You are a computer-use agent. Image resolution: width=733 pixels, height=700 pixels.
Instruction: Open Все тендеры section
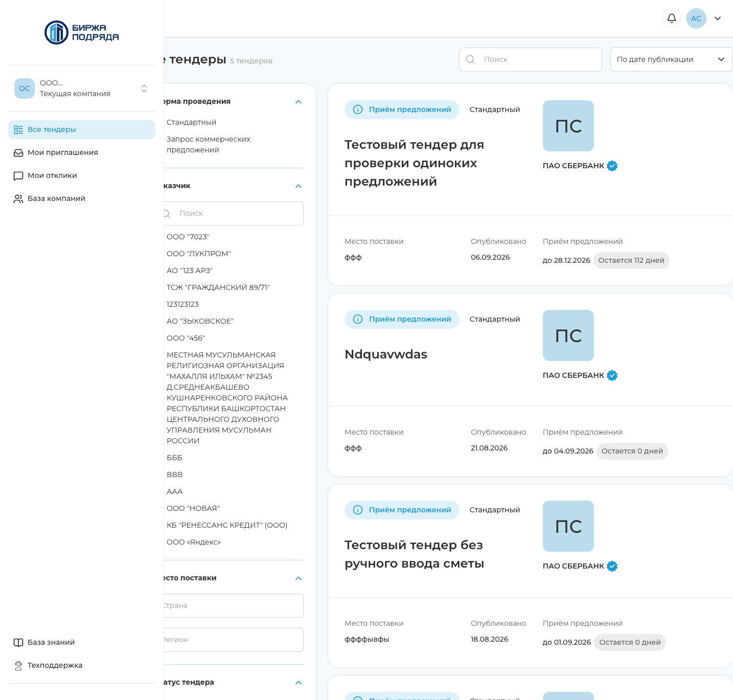pyautogui.click(x=82, y=130)
